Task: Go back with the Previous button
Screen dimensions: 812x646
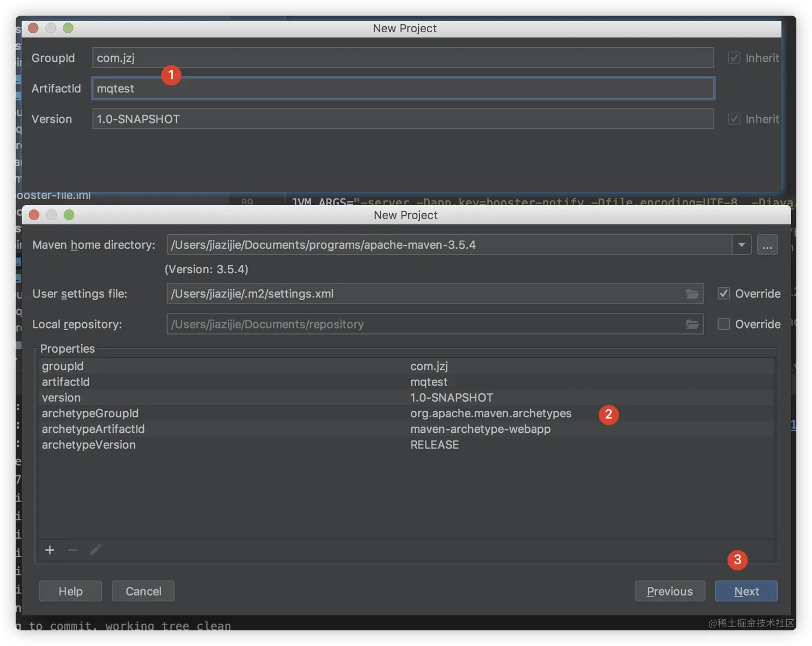Action: tap(670, 591)
